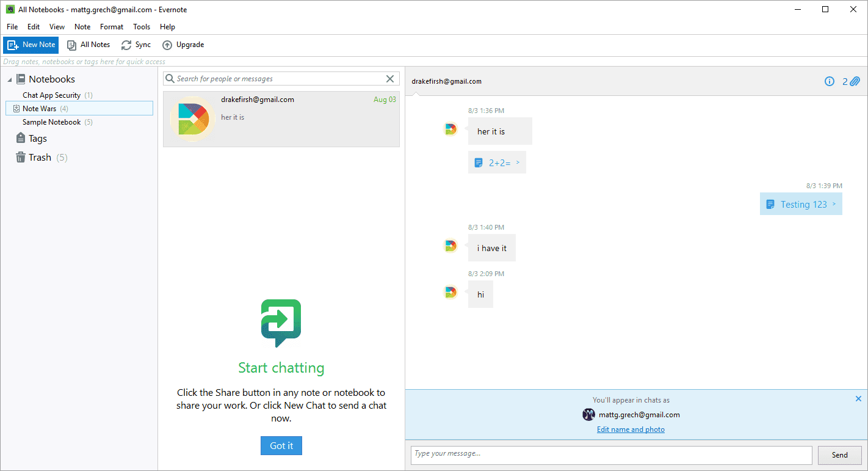
Task: Click the Upgrade arrow icon
Action: (x=167, y=45)
